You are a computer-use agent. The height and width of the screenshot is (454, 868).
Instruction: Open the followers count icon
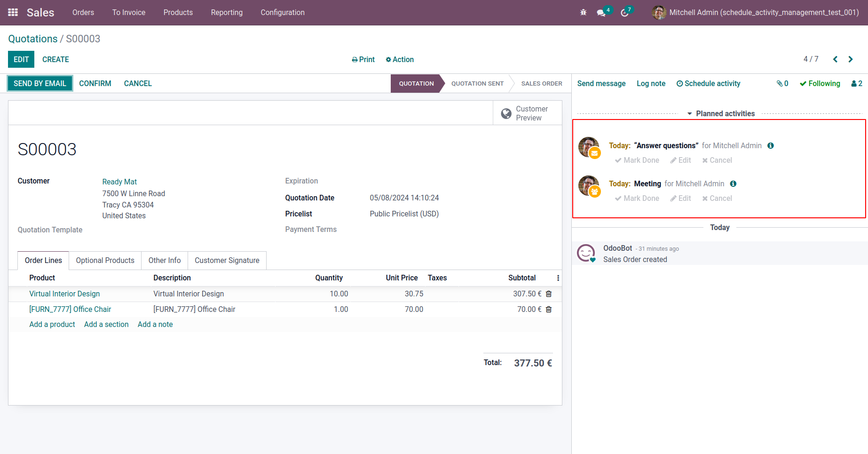click(857, 83)
